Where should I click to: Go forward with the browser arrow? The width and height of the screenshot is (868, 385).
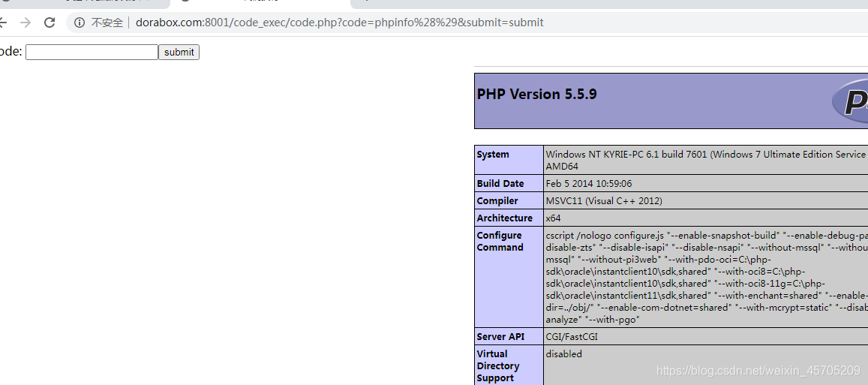point(25,23)
